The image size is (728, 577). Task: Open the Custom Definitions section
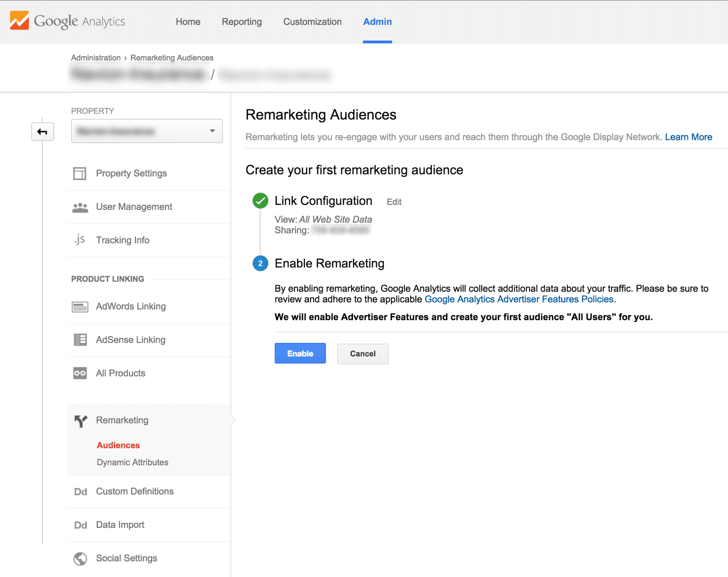pyautogui.click(x=135, y=491)
